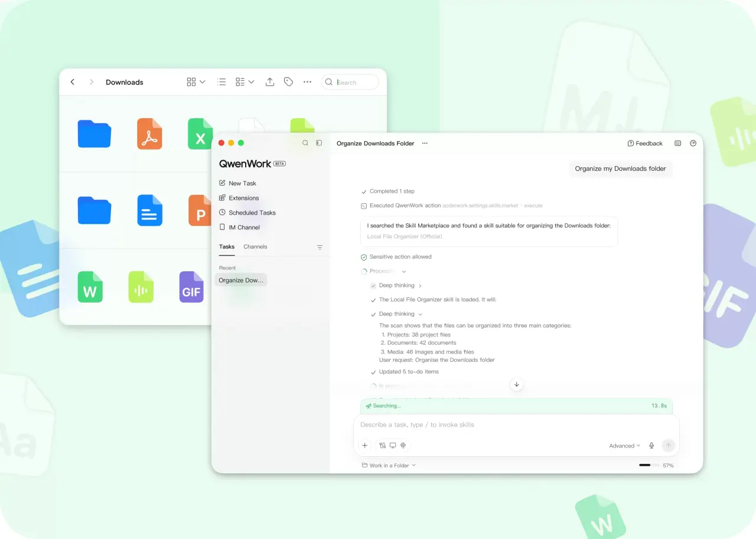The width and height of the screenshot is (756, 539).
Task: Click the share upload icon in Downloads
Action: [x=270, y=82]
